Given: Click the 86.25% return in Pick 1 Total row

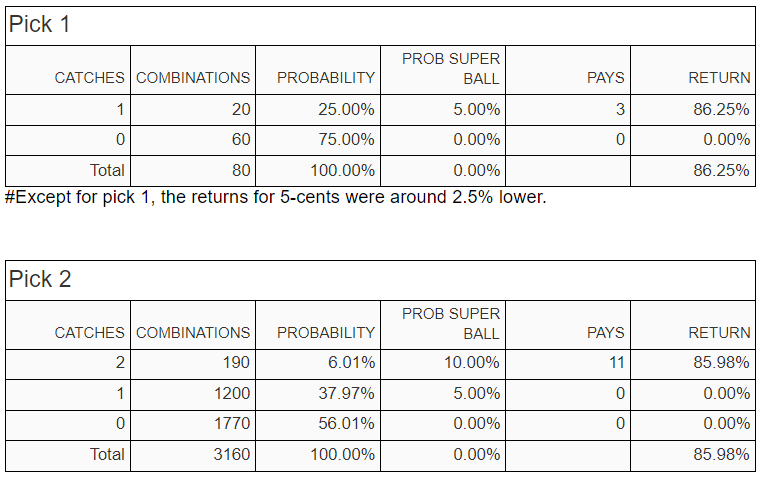Looking at the screenshot, I should coord(693,171).
